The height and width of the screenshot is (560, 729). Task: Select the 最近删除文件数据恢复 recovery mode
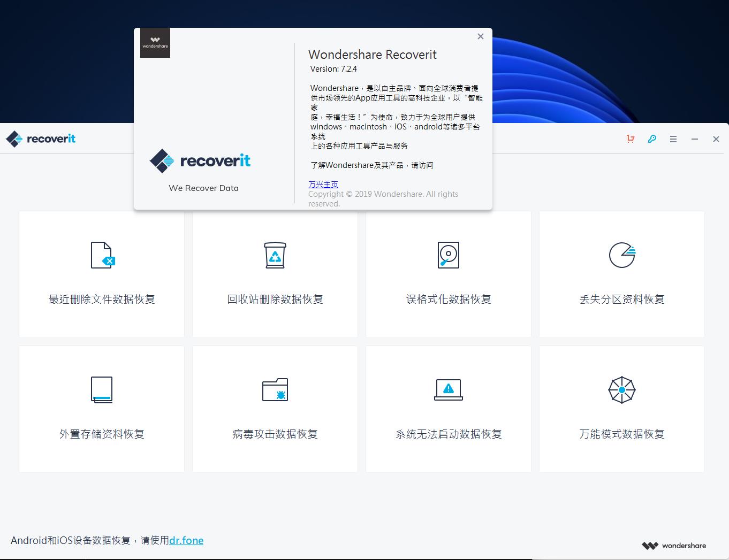click(101, 274)
